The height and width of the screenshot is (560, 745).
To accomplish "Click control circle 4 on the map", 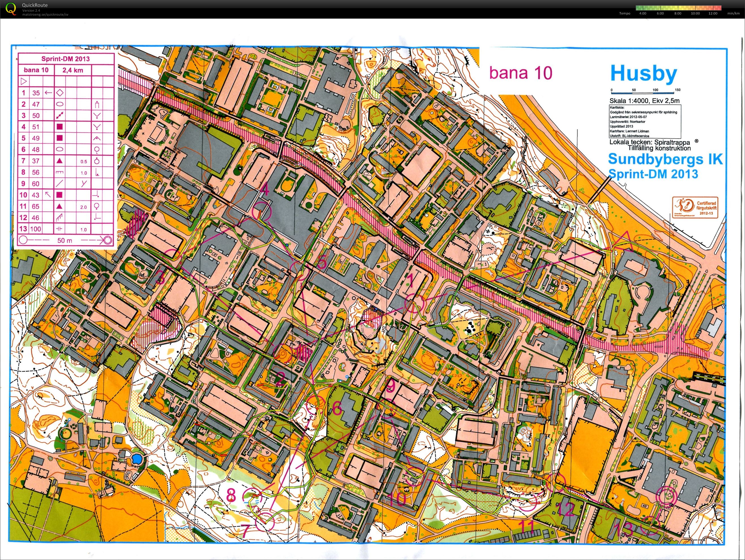I will click(262, 211).
